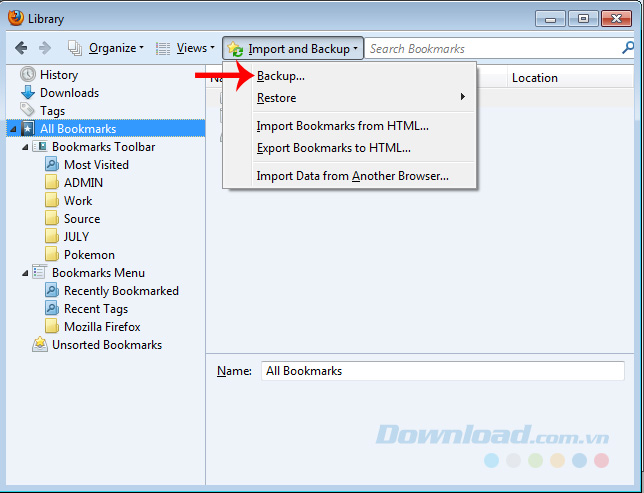Screen dimensions: 644x493
Task: Collapse the Bookmarks Toolbar node
Action: 25,147
